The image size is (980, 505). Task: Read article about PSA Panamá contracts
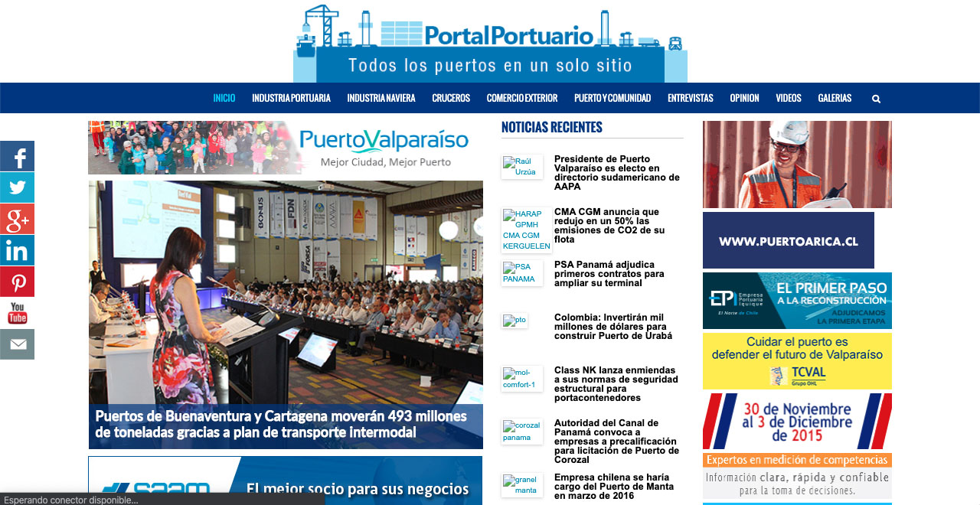pyautogui.click(x=609, y=274)
